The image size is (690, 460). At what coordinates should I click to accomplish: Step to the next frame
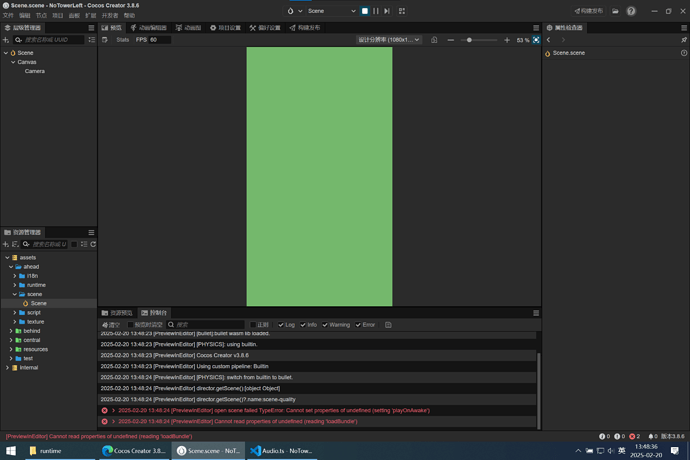click(x=387, y=11)
